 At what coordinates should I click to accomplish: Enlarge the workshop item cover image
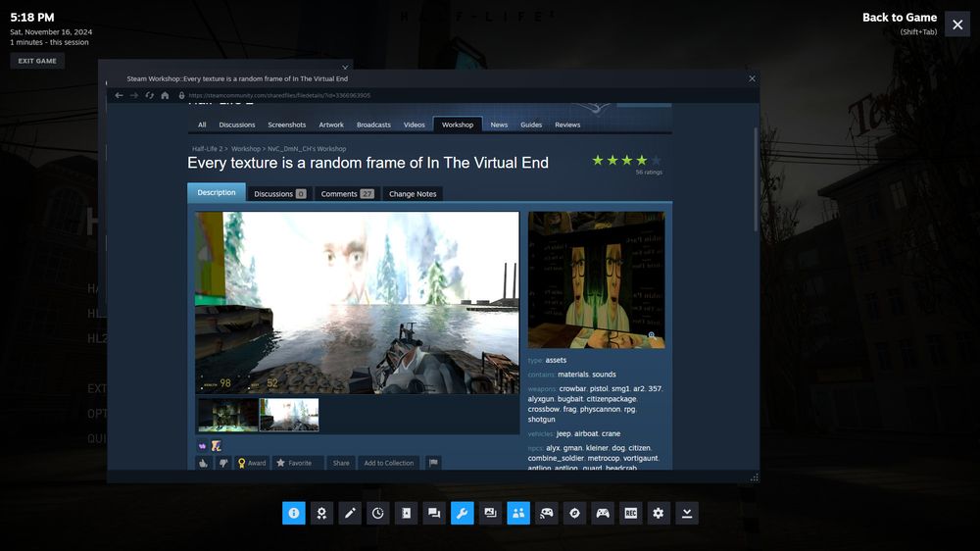click(596, 279)
